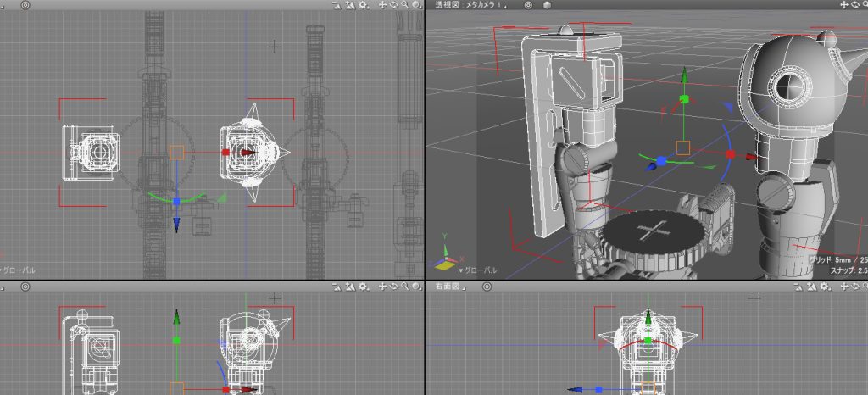Screen dimensions: 868x395
Task: Click first view-option icon in right view header
Action: pos(798,287)
